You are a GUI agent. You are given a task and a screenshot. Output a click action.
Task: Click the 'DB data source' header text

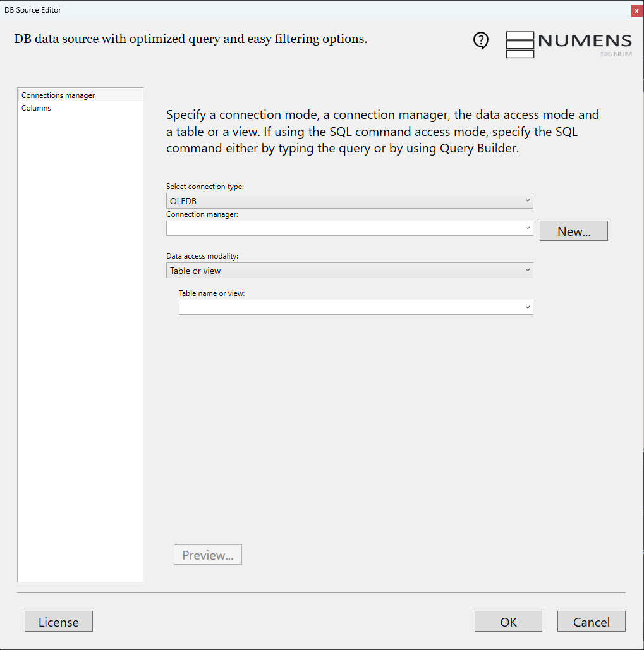tap(190, 39)
